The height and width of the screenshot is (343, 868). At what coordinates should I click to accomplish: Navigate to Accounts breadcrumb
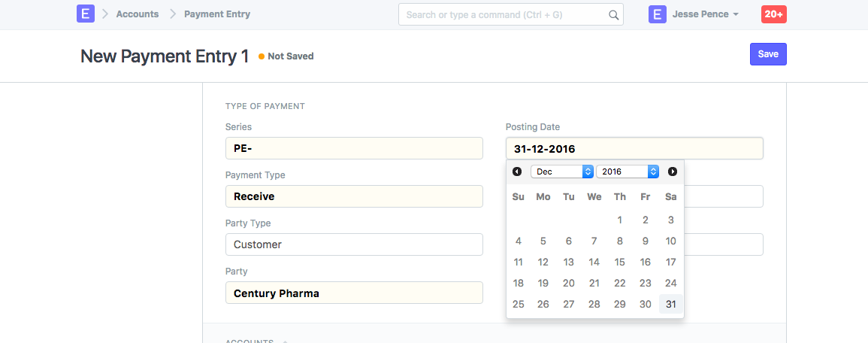(138, 14)
